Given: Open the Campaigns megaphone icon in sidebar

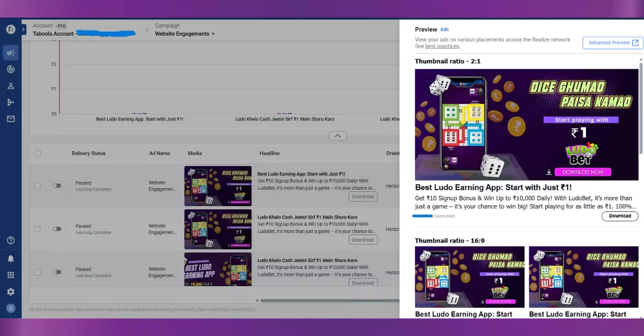Looking at the screenshot, I should pyautogui.click(x=11, y=53).
